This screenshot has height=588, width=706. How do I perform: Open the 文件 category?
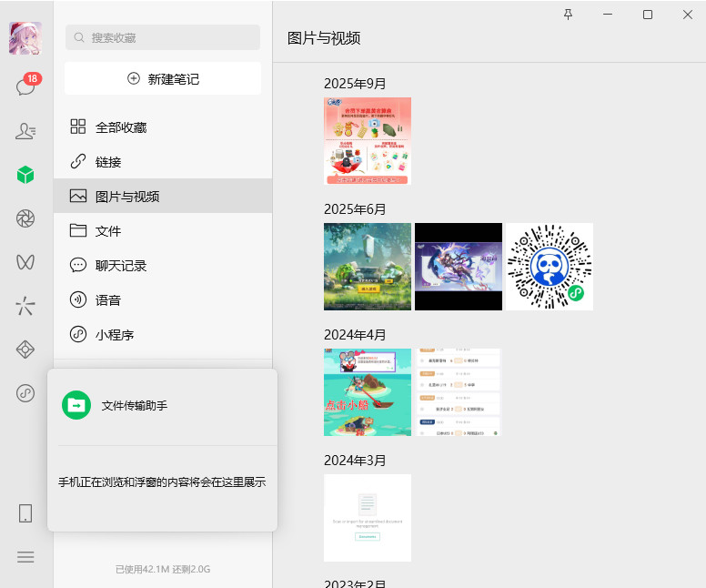(108, 231)
